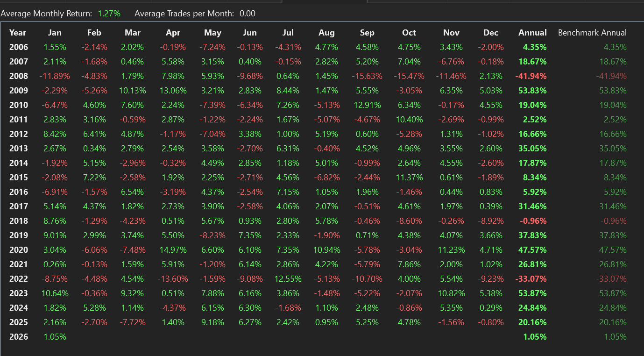Click the 2008 September return of -15.63%
Viewport: 644px width, 356px height.
[367, 76]
